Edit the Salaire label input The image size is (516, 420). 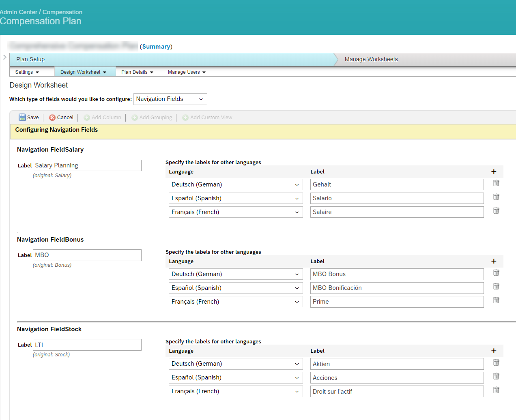pos(397,212)
